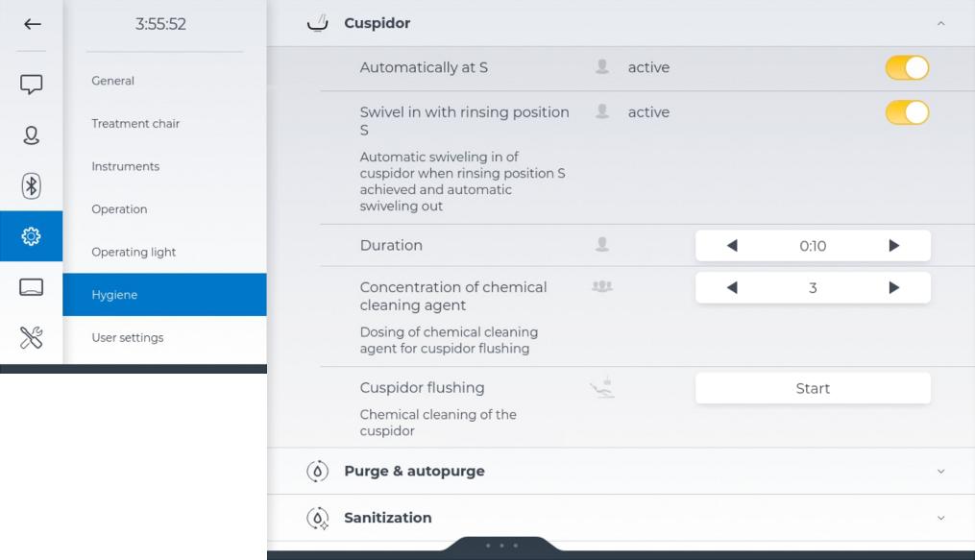Start cuspidor flushing
The width and height of the screenshot is (975, 560).
(813, 388)
